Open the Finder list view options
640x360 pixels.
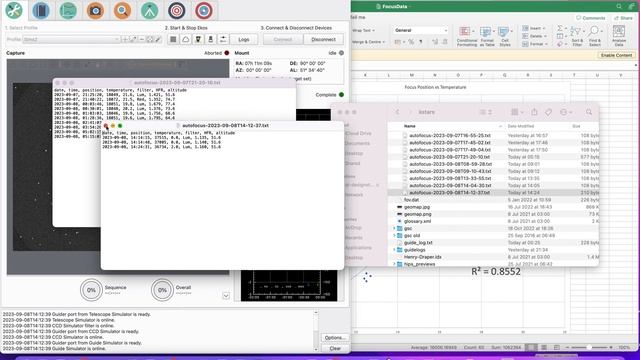pyautogui.click(x=485, y=112)
